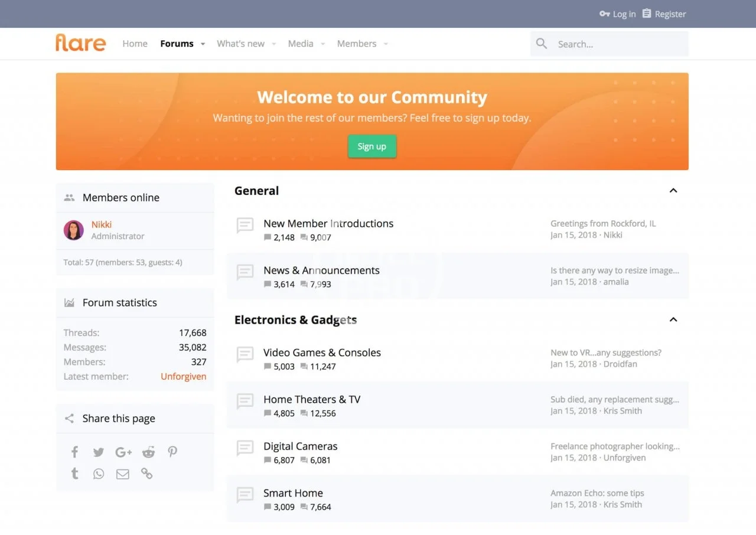The width and height of the screenshot is (756, 535).
Task: Expand the What's new dropdown arrow
Action: coord(273,44)
